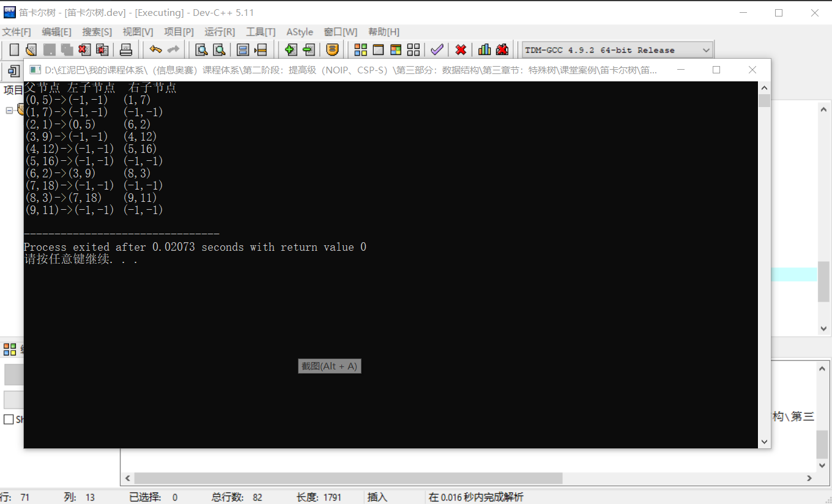Click the Compile and Run icon
The image size is (832, 504).
point(396,50)
